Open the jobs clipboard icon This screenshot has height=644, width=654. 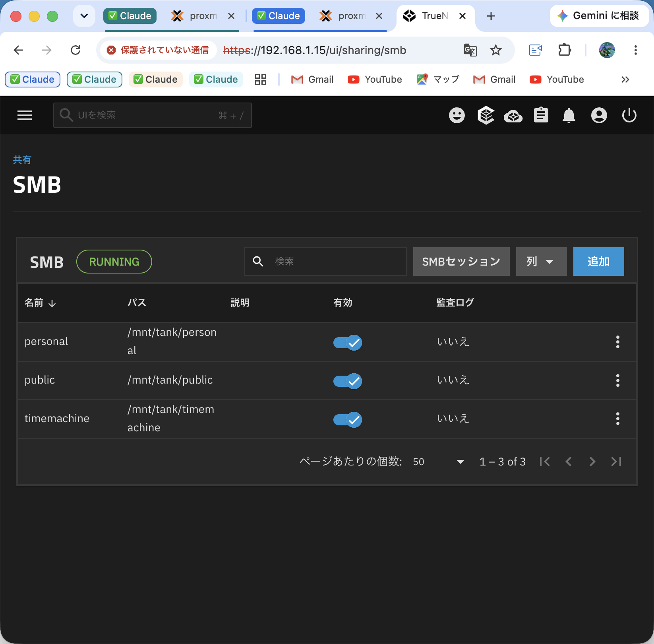click(541, 115)
